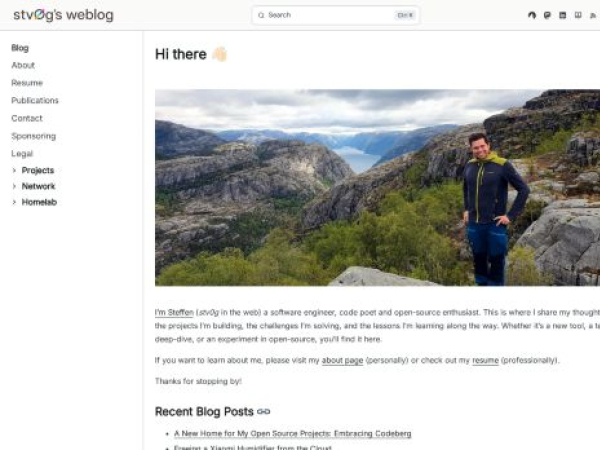Go to Publications in the sidebar menu
600x450 pixels.
35,100
